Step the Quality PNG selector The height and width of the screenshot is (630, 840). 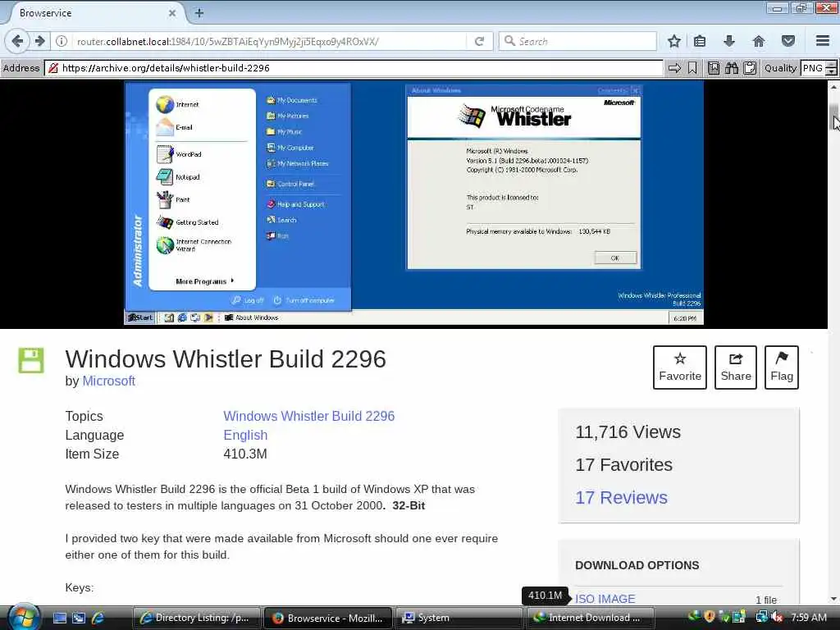pos(831,68)
